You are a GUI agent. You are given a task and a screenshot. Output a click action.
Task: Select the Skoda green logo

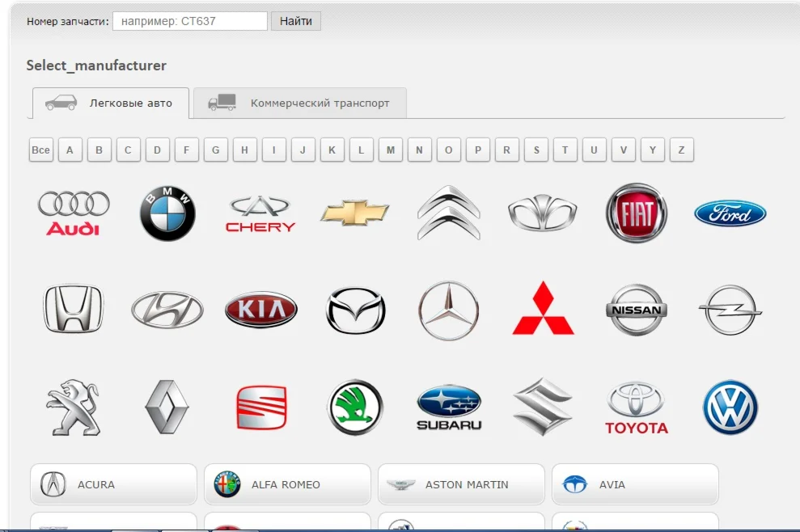(355, 407)
